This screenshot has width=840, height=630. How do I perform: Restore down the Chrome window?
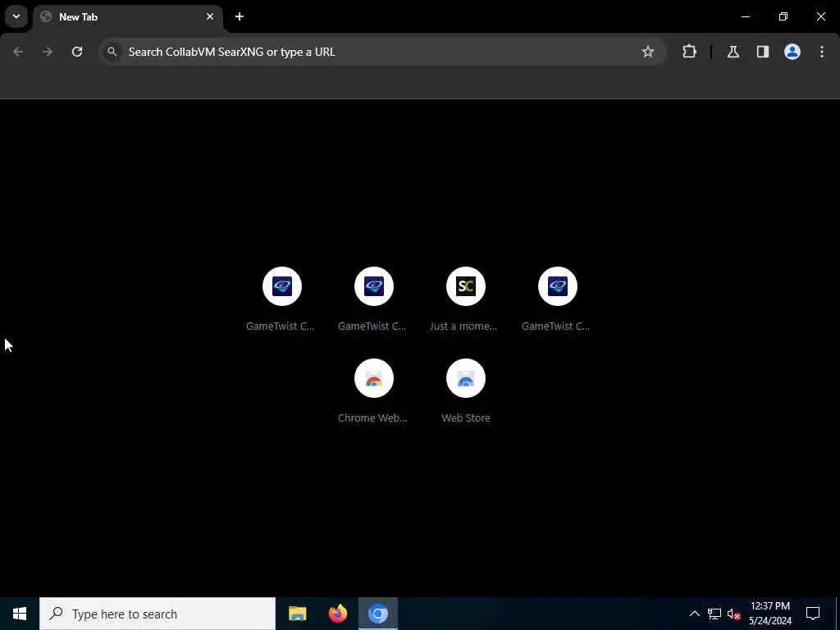click(783, 16)
